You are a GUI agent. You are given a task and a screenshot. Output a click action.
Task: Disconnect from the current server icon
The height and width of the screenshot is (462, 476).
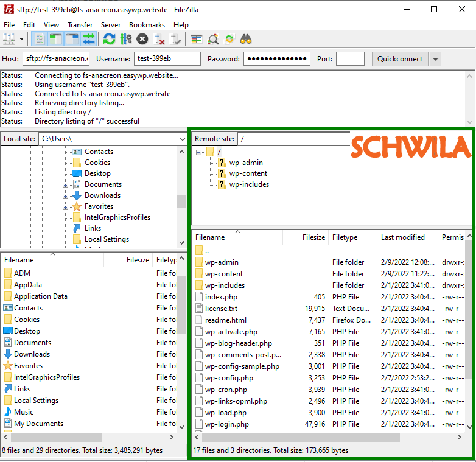point(159,39)
